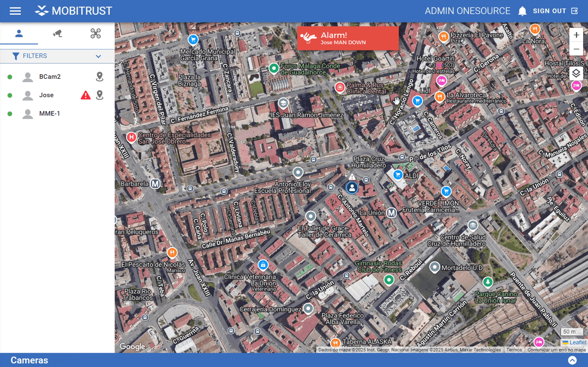This screenshot has width=588, height=367.
Task: Expand the Cameras bottom panel
Action: tap(572, 360)
